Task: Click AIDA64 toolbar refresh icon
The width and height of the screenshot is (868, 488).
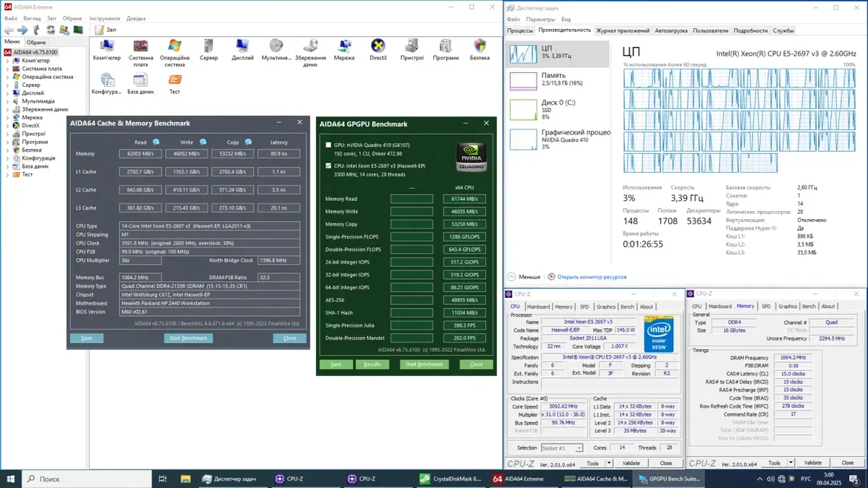Action: point(51,30)
